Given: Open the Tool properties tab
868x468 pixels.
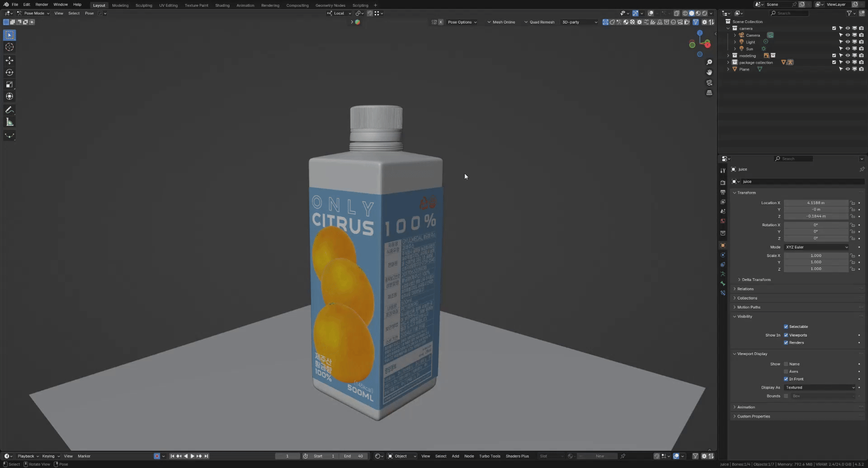Looking at the screenshot, I should 723,170.
